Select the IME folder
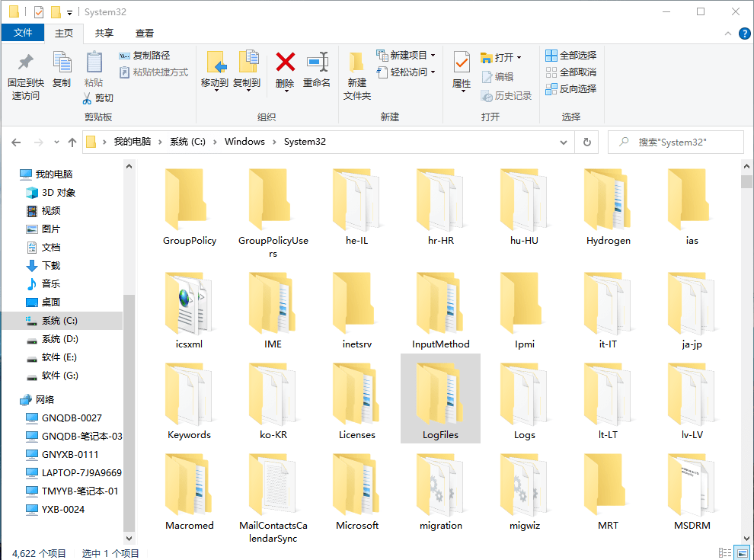This screenshot has width=754, height=560. pos(273,310)
